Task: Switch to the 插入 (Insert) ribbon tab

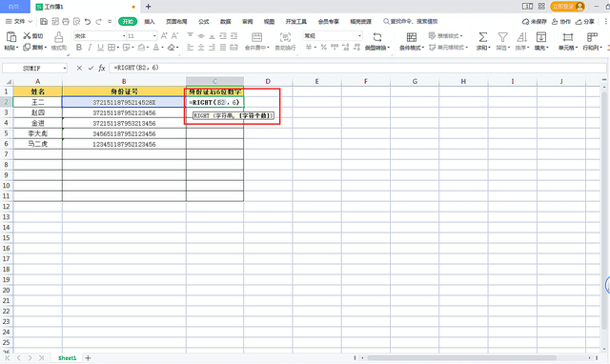Action: click(x=150, y=21)
